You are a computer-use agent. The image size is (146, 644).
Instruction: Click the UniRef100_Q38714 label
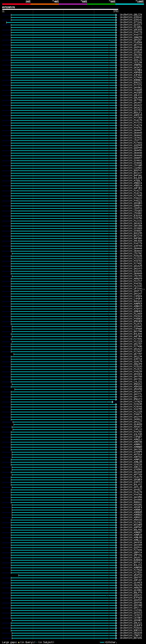131,359
